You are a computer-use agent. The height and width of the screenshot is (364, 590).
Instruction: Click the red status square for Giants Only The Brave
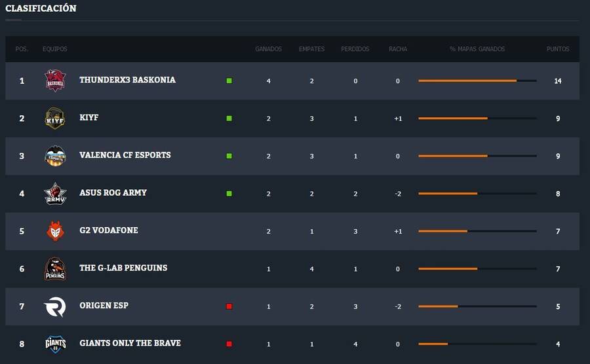pos(229,344)
